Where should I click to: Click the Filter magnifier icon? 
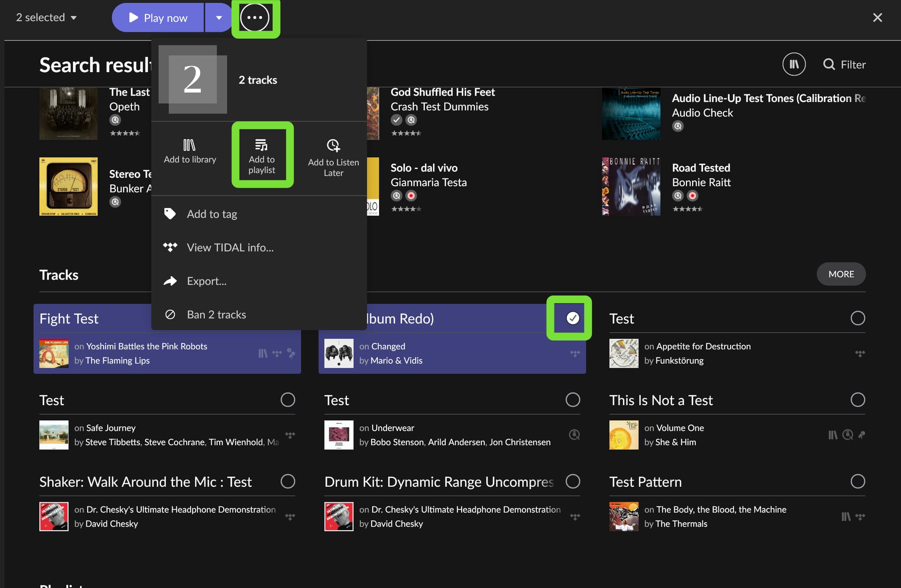tap(829, 64)
